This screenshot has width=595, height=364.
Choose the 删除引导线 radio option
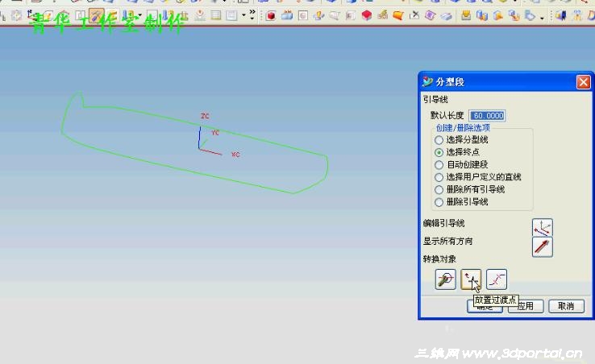click(x=439, y=202)
